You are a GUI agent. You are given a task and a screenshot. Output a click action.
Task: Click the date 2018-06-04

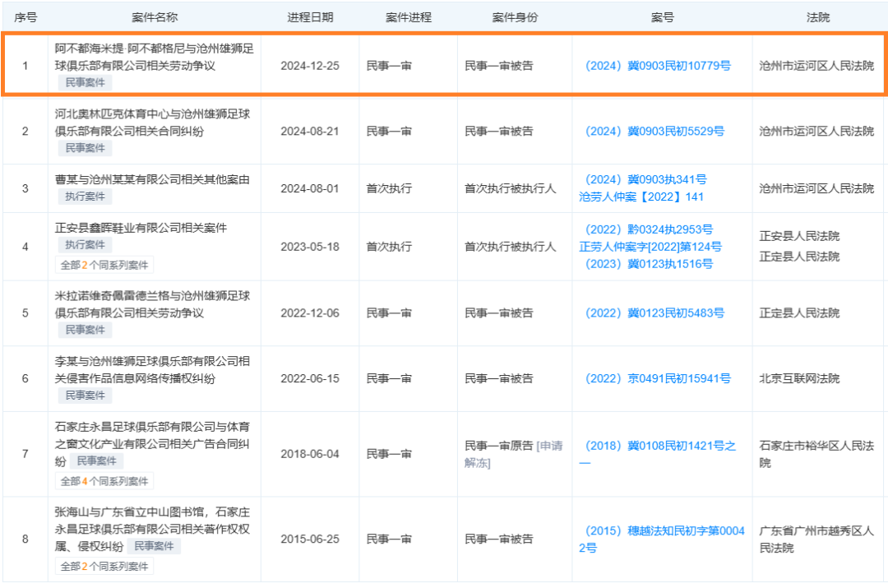(x=310, y=454)
